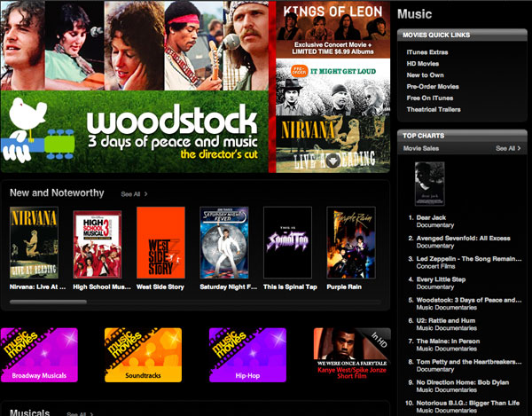Click the down arrow on the Nirvana banner
This screenshot has height=416, width=532.
pos(332,161)
